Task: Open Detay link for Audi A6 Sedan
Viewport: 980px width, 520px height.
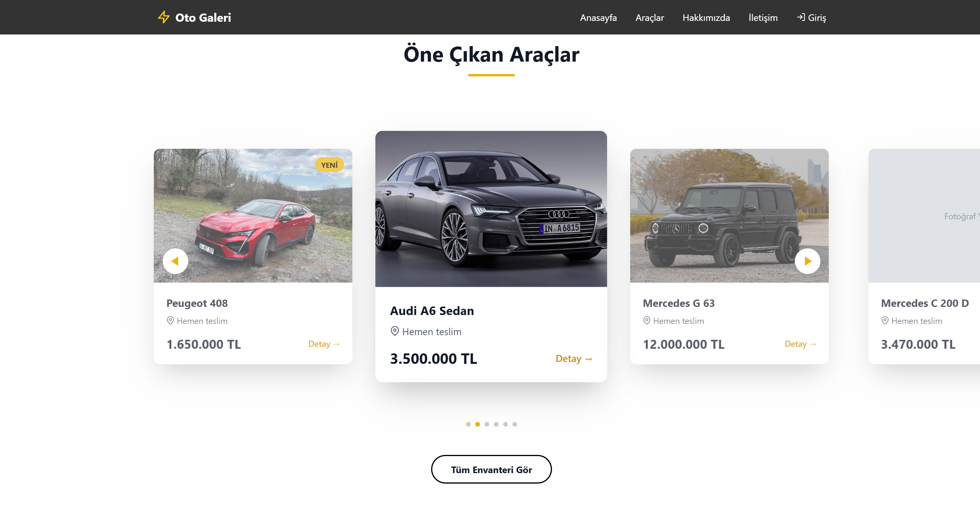Action: pos(574,359)
